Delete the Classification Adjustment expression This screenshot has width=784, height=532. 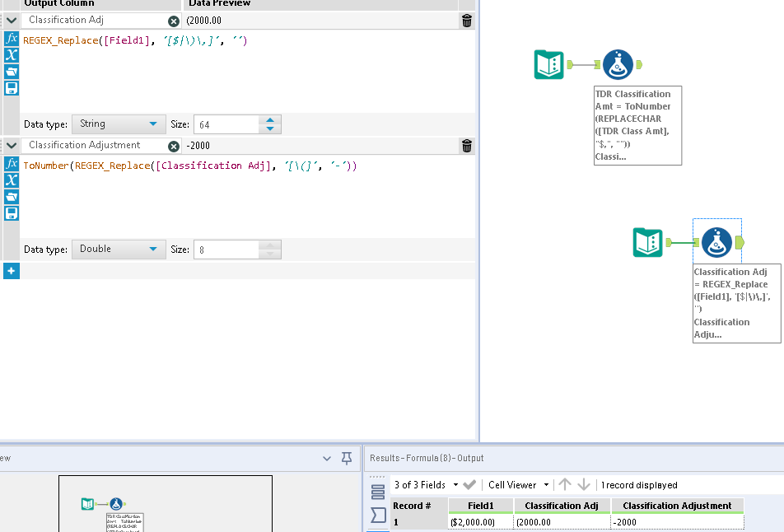tap(466, 146)
